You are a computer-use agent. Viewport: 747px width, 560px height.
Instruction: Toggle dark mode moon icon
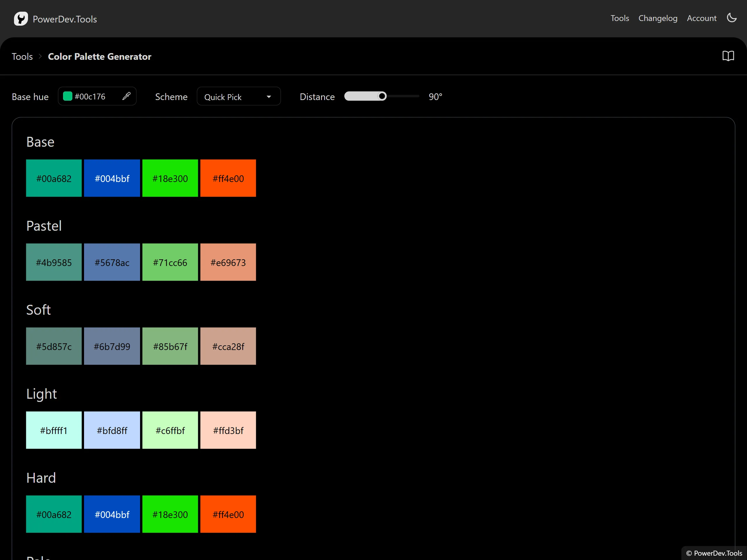(732, 18)
